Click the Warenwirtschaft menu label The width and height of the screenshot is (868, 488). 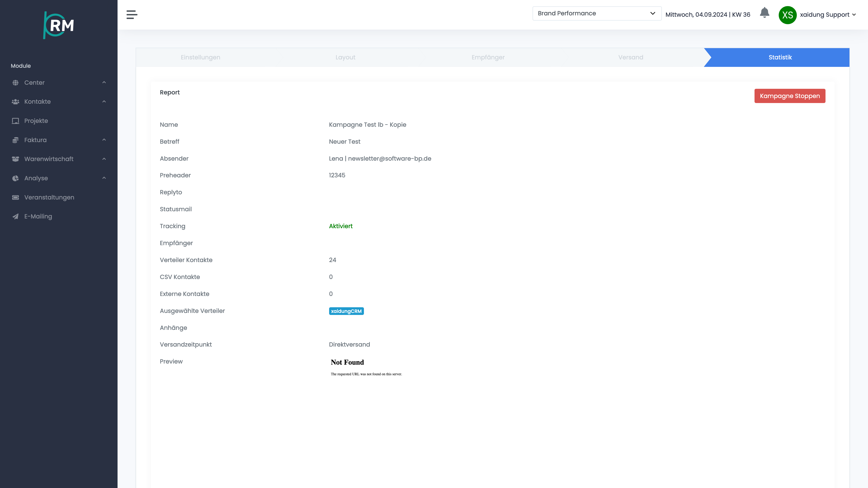[49, 159]
